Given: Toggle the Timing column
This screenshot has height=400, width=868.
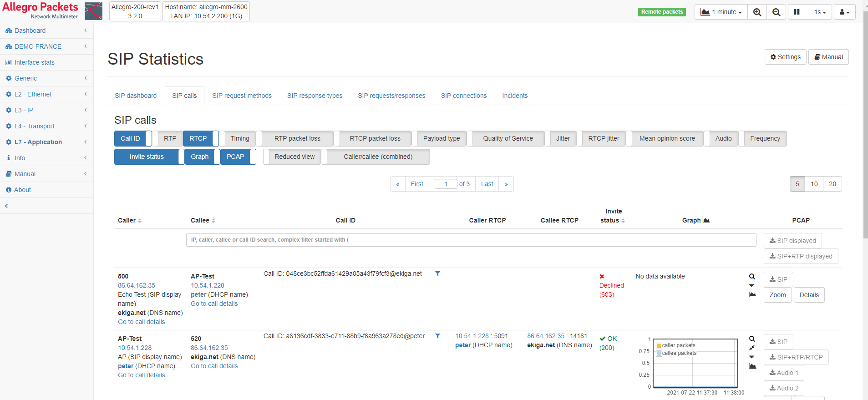Looking at the screenshot, I should (237, 138).
